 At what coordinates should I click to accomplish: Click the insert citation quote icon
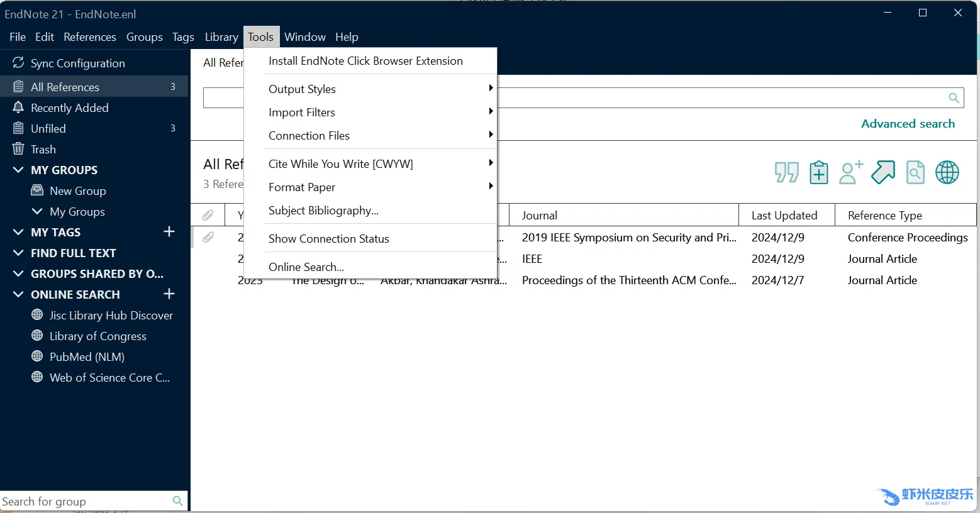tap(786, 172)
